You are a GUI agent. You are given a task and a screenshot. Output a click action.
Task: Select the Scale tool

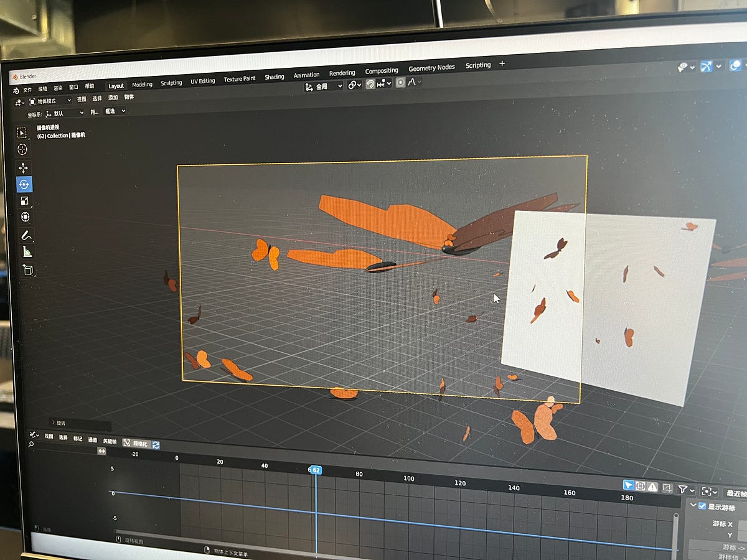[25, 200]
